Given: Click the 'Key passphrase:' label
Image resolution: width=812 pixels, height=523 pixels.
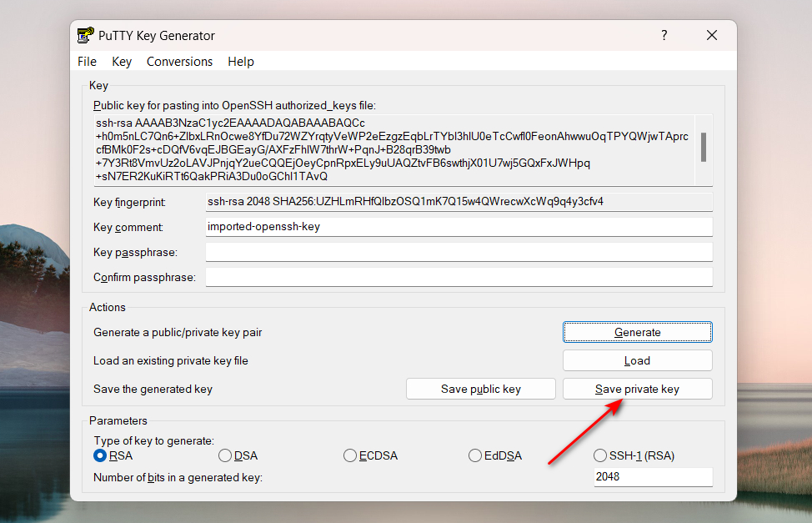Looking at the screenshot, I should [135, 253].
